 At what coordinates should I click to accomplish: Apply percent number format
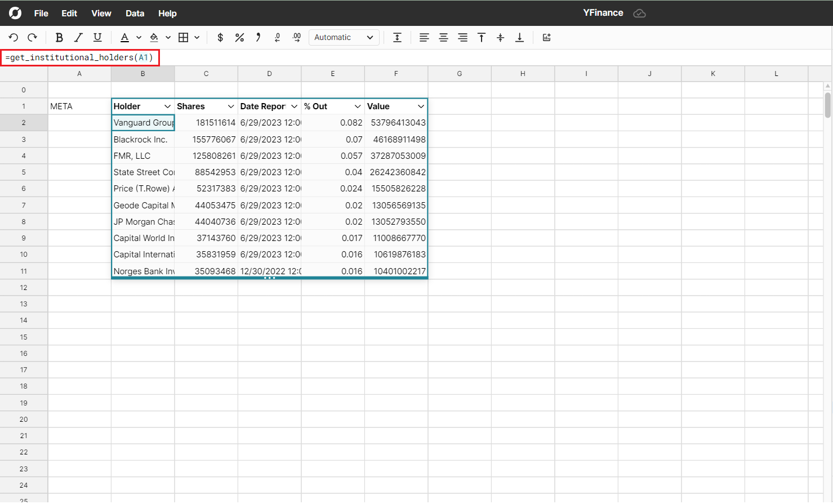[x=239, y=38]
